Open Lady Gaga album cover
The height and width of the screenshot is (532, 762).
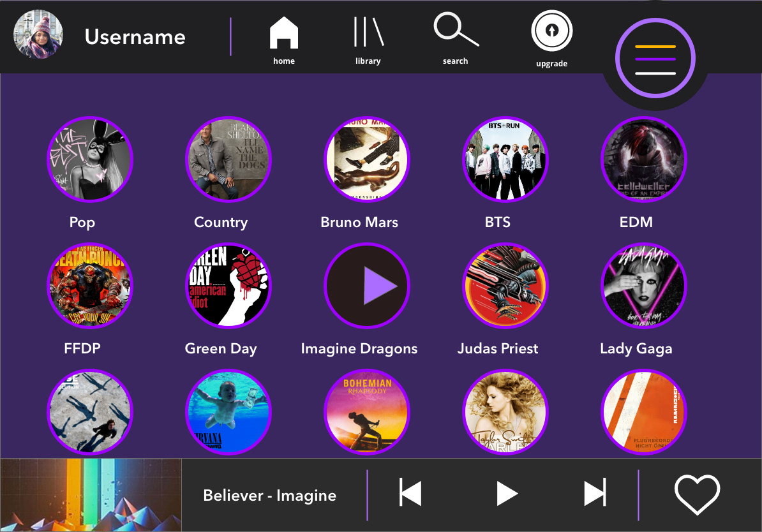point(644,286)
